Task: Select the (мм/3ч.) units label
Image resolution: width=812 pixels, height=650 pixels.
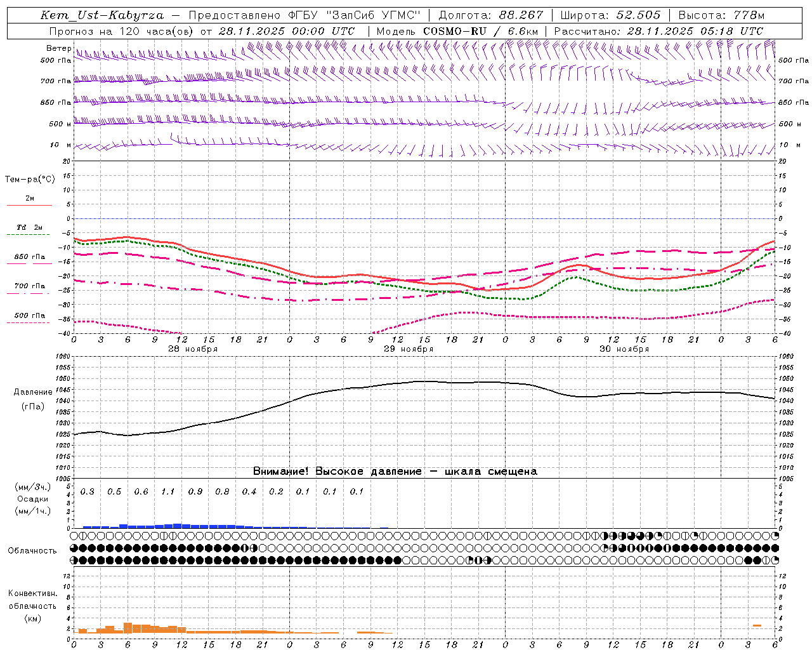Action: 33,487
